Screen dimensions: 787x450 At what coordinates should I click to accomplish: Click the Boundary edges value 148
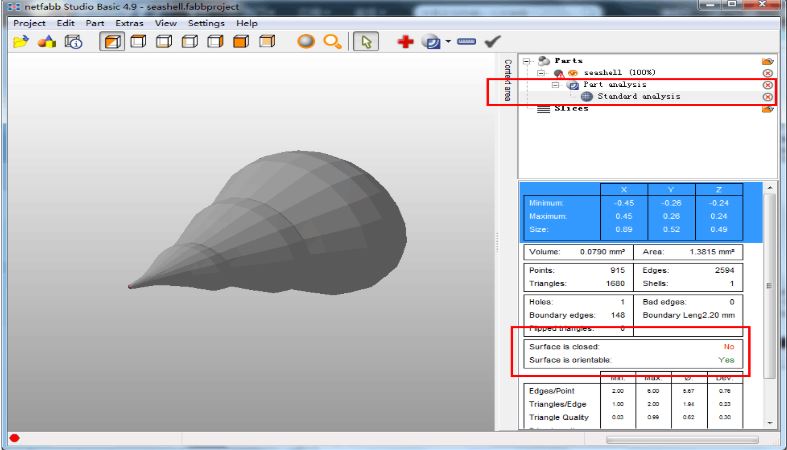click(618, 315)
